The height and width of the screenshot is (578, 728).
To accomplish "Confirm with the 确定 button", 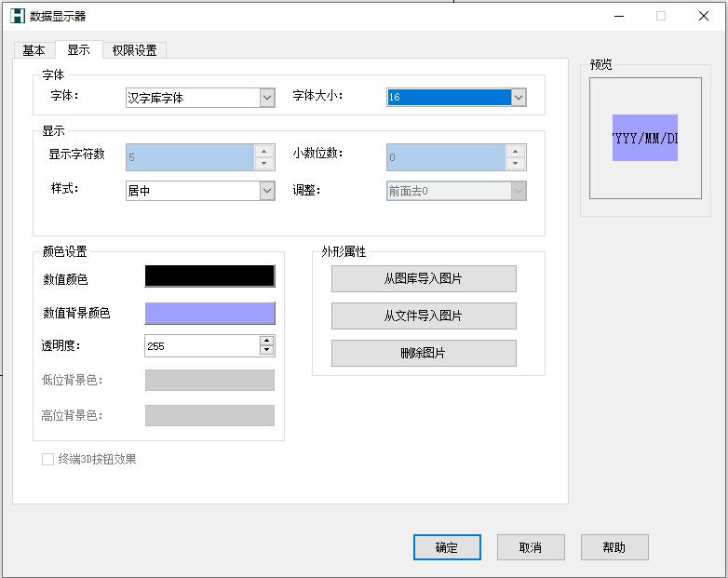I will coord(447,547).
